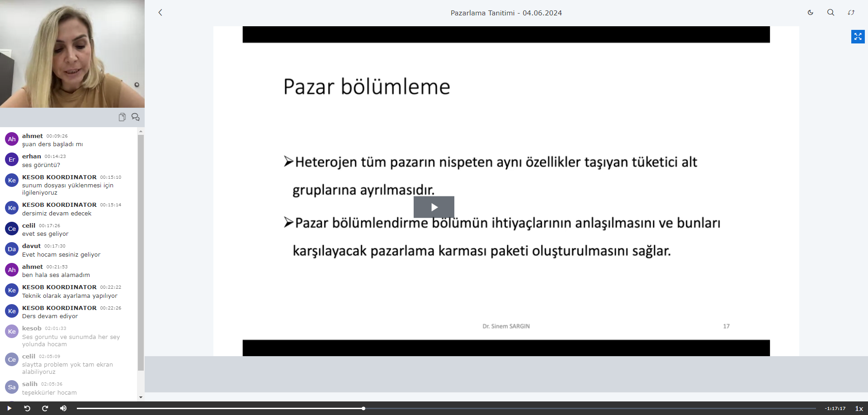The width and height of the screenshot is (868, 415).
Task: Rewind using the counter-clockwise arrow icon
Action: coord(27,408)
